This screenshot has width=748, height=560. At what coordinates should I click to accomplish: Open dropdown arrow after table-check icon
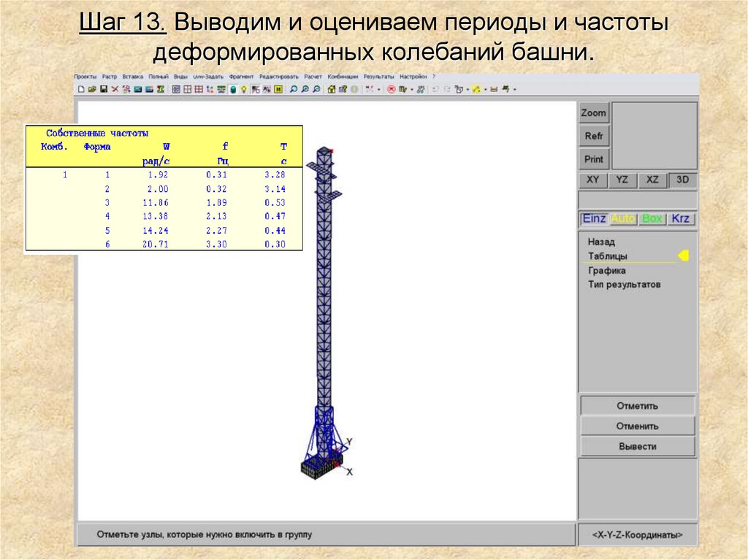click(412, 90)
